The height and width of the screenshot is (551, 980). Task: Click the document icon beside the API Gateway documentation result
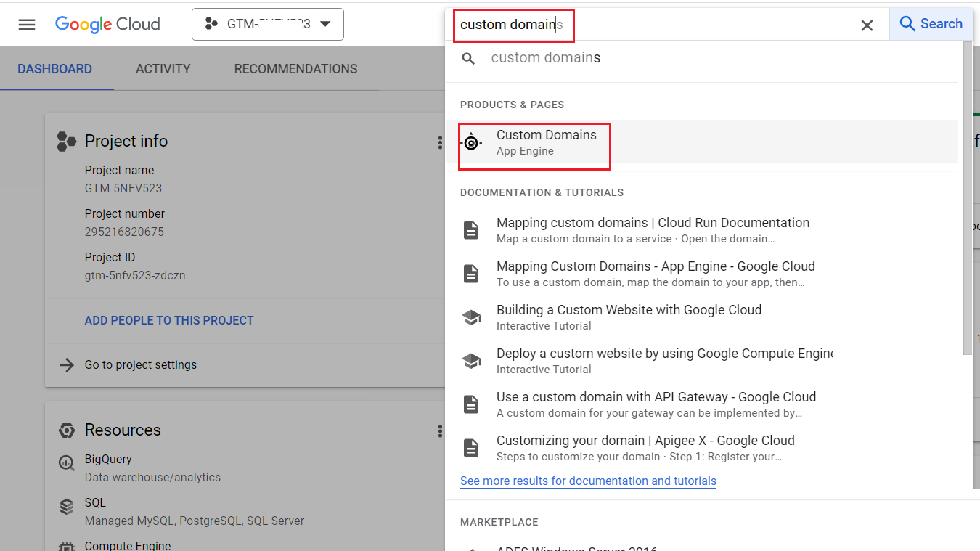click(x=471, y=404)
